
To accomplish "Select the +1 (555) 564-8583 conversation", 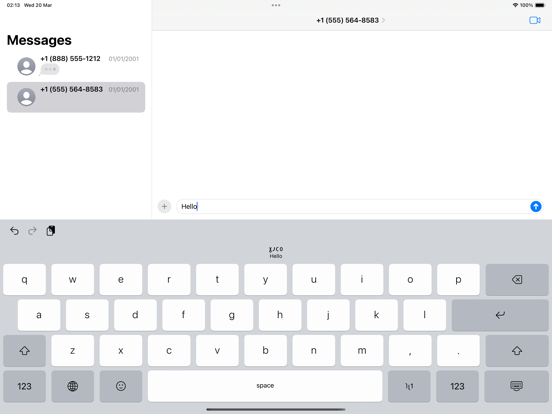I will click(x=76, y=97).
